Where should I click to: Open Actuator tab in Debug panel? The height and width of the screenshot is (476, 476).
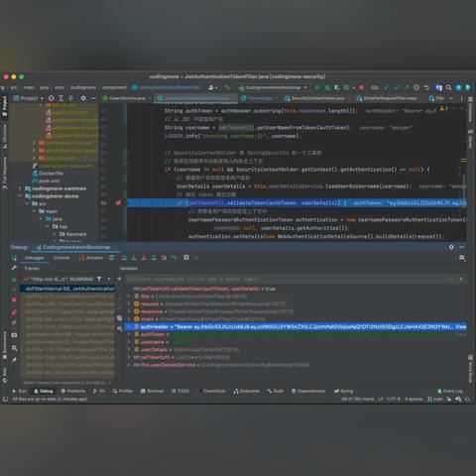coord(91,258)
